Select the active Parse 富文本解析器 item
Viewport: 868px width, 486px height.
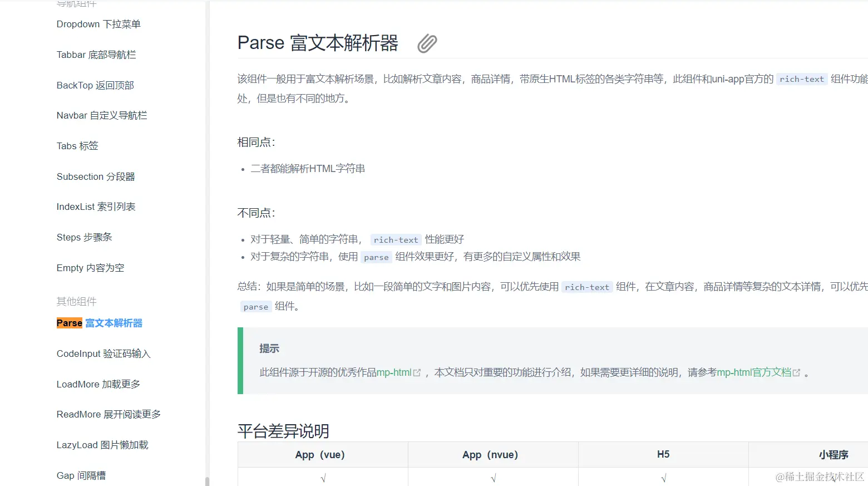pyautogui.click(x=100, y=323)
